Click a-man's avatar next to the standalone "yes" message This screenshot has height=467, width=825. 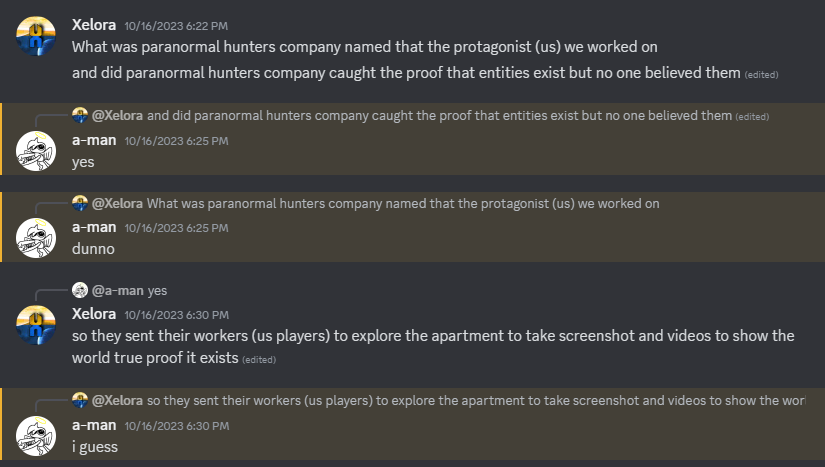[x=36, y=151]
